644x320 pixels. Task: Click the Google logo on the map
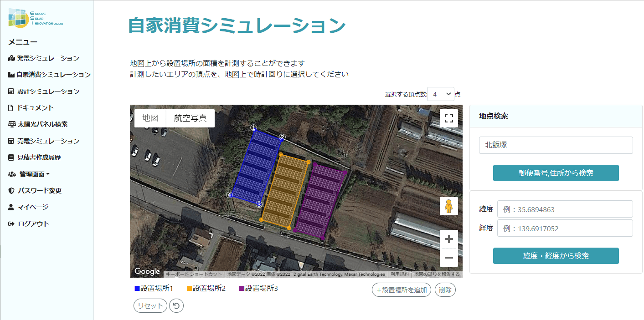point(147,271)
